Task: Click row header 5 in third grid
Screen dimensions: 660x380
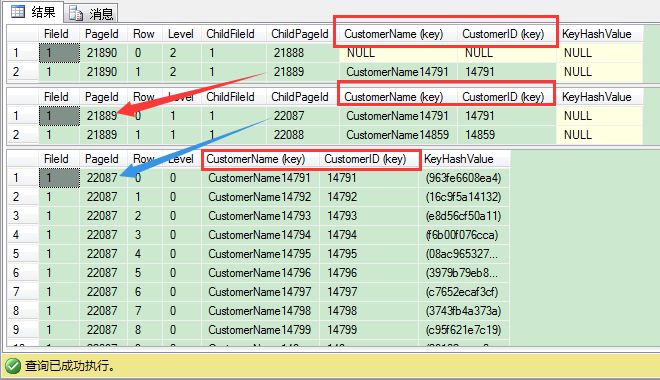Action: click(x=23, y=254)
